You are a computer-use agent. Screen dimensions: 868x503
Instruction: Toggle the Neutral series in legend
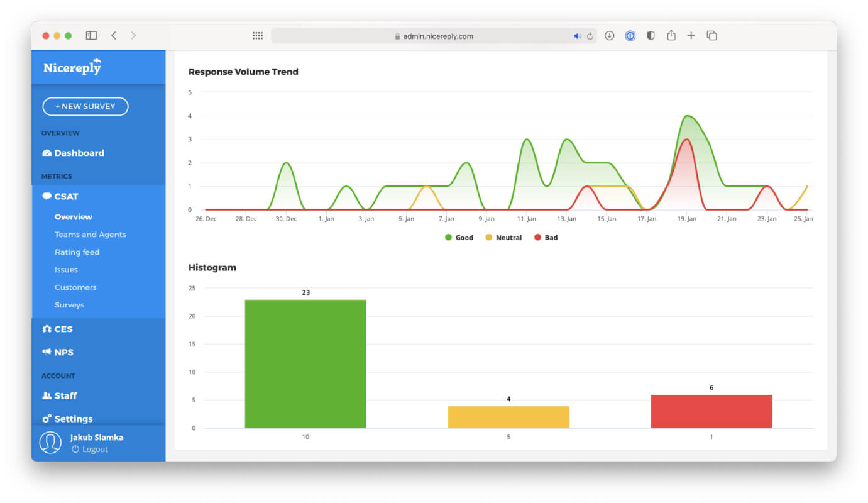point(503,238)
